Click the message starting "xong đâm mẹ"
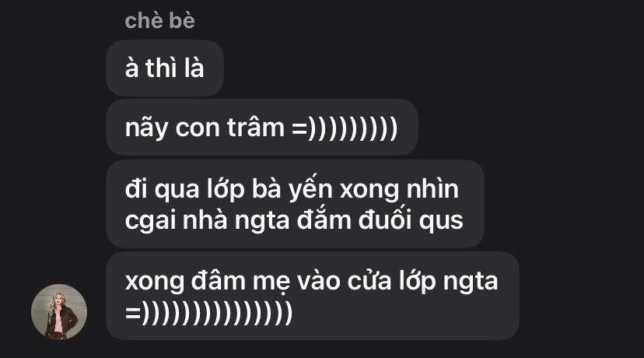The width and height of the screenshot is (644, 358). 313,296
